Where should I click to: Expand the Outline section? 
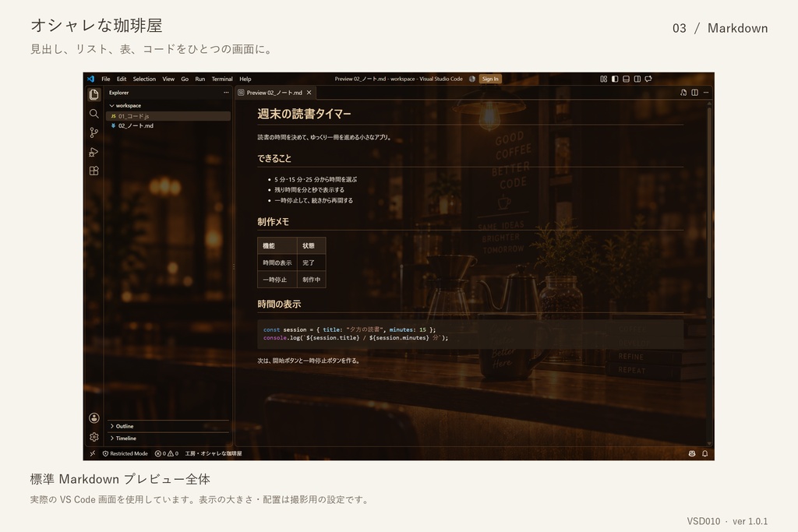[x=168, y=426]
